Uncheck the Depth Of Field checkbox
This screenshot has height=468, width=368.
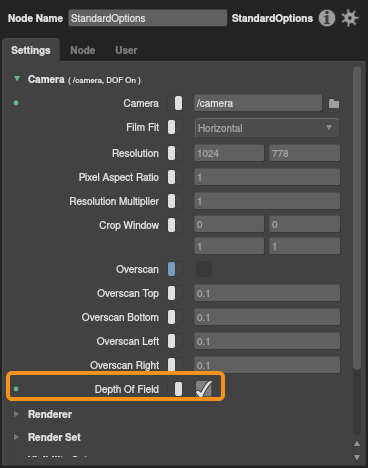(x=204, y=389)
